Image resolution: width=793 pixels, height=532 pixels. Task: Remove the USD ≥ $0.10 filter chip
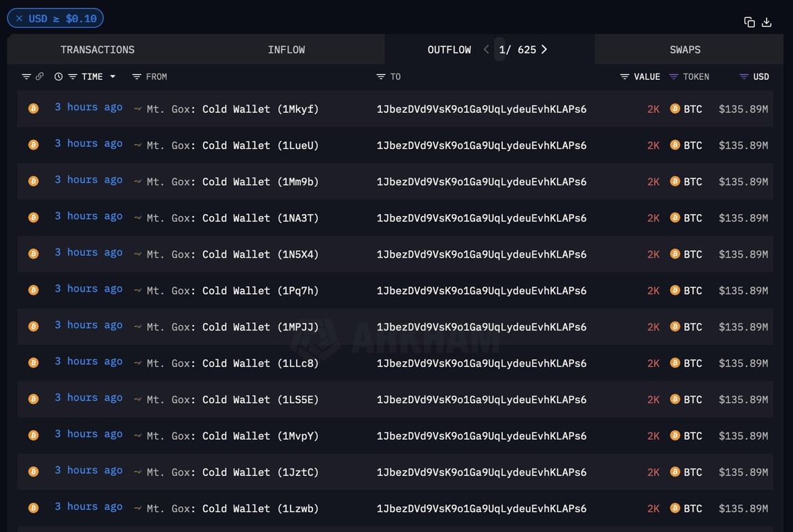coord(19,19)
